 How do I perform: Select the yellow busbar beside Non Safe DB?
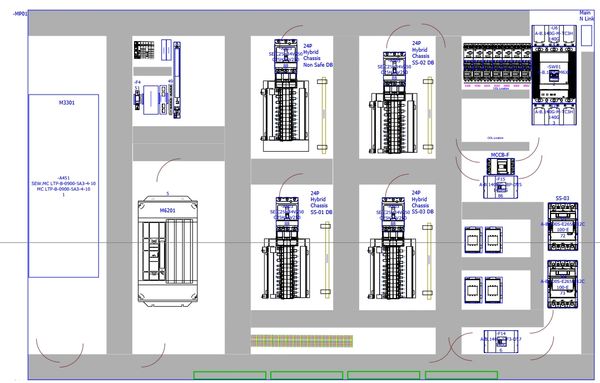coord(323,116)
